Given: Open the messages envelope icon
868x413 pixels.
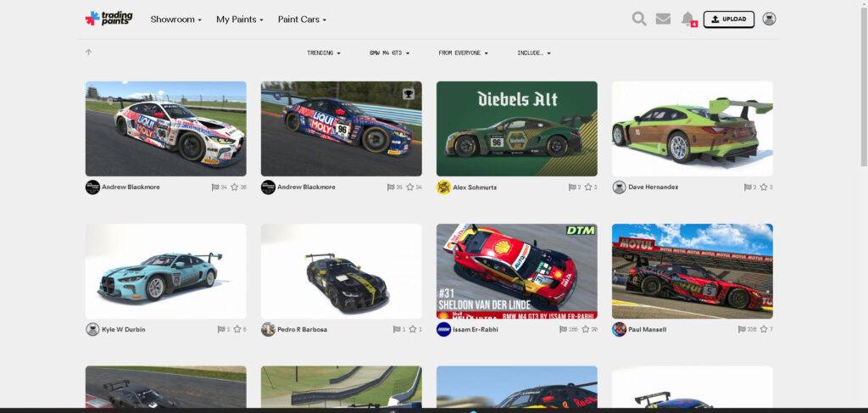Looking at the screenshot, I should point(663,19).
